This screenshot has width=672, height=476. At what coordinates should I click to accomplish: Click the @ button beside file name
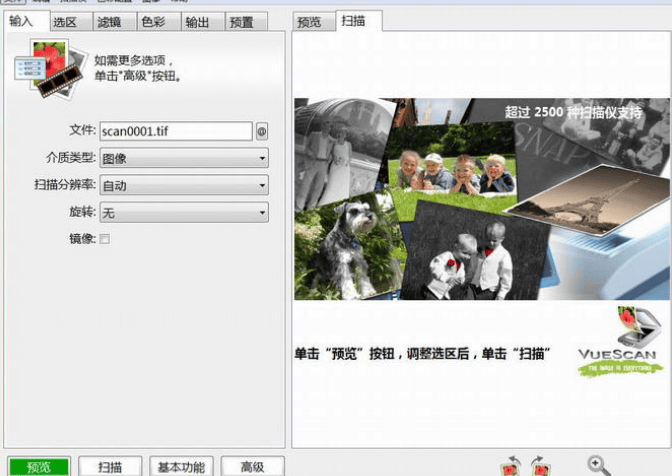262,131
